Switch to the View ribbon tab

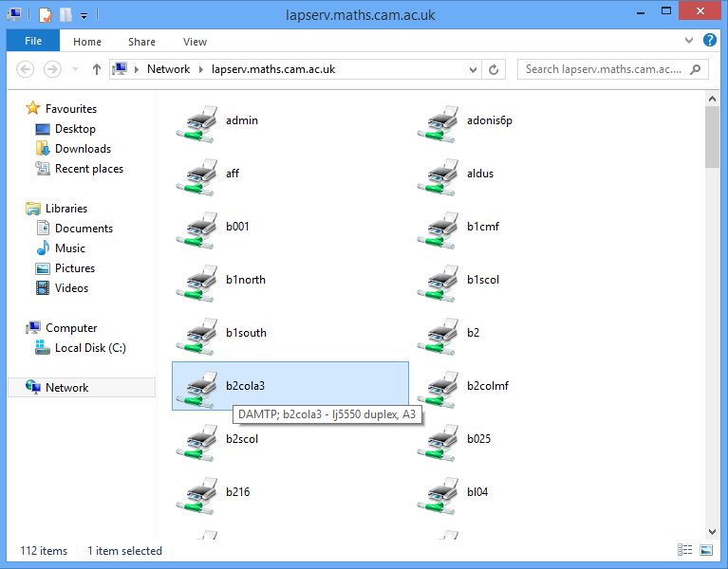tap(195, 42)
